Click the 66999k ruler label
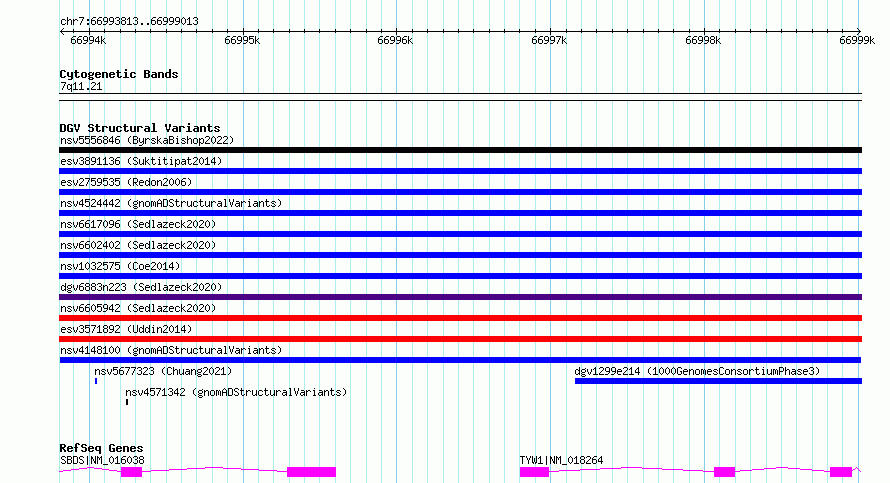This screenshot has height=483, width=890. pyautogui.click(x=857, y=40)
